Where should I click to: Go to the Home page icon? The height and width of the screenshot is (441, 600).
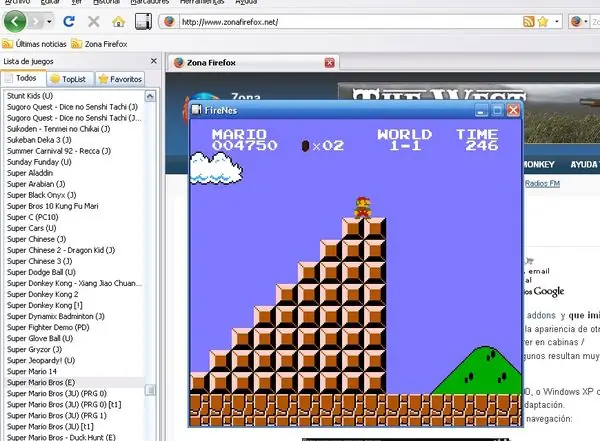point(119,22)
